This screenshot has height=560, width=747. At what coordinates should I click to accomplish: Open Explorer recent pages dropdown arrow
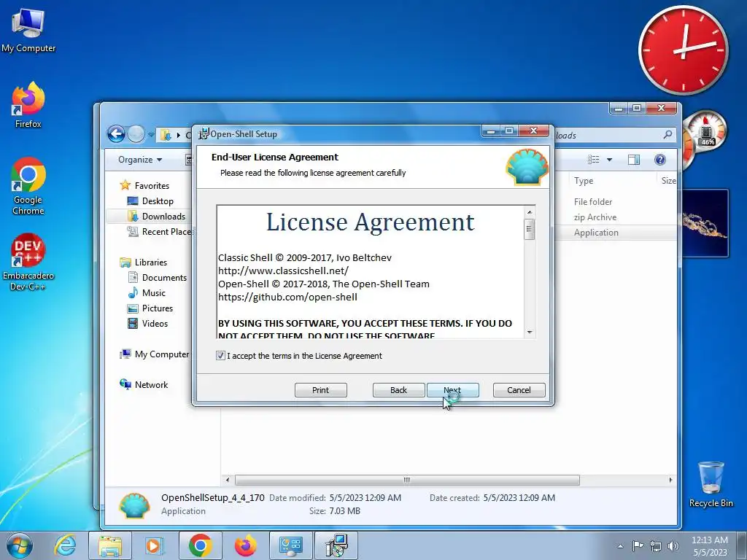(151, 135)
